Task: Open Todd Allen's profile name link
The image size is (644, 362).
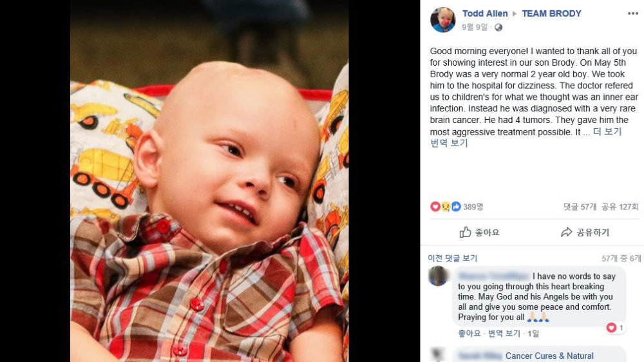Action: tap(485, 14)
